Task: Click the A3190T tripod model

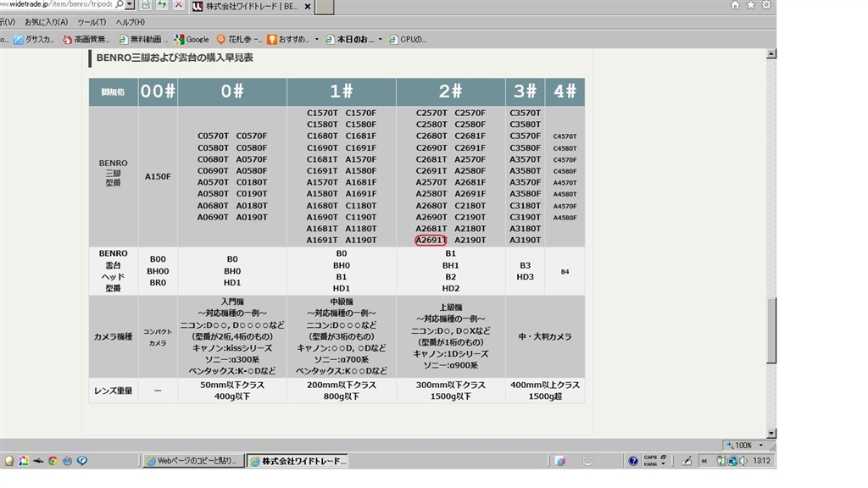Action: (x=525, y=240)
